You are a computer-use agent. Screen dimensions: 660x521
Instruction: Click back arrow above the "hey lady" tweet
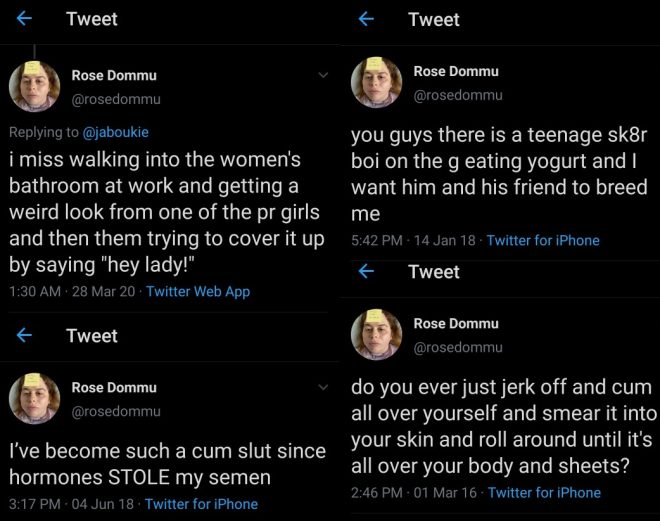click(24, 19)
